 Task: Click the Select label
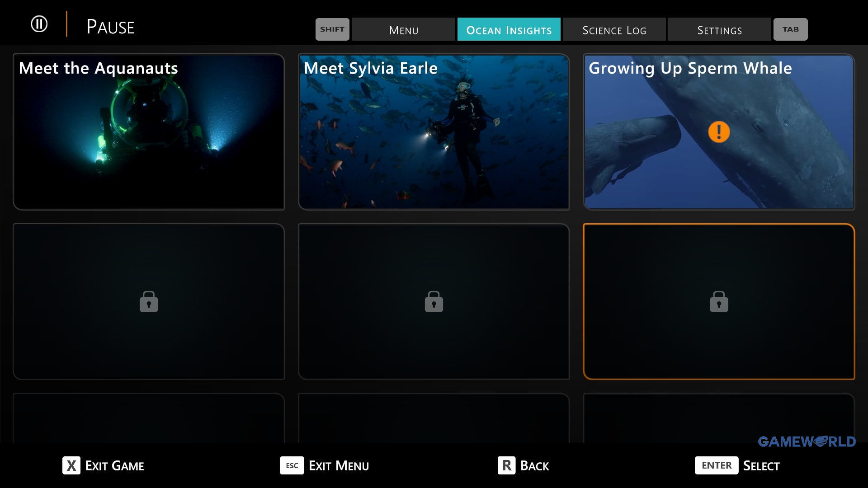tap(761, 466)
